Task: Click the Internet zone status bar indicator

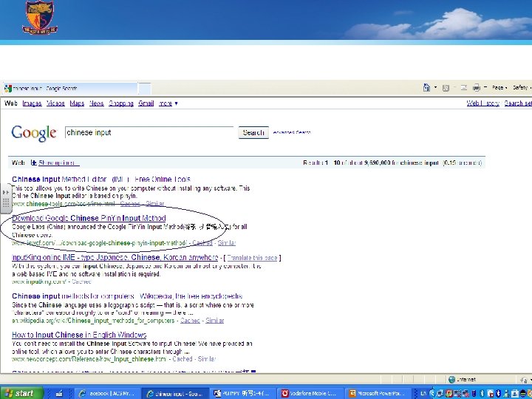Action: (462, 379)
